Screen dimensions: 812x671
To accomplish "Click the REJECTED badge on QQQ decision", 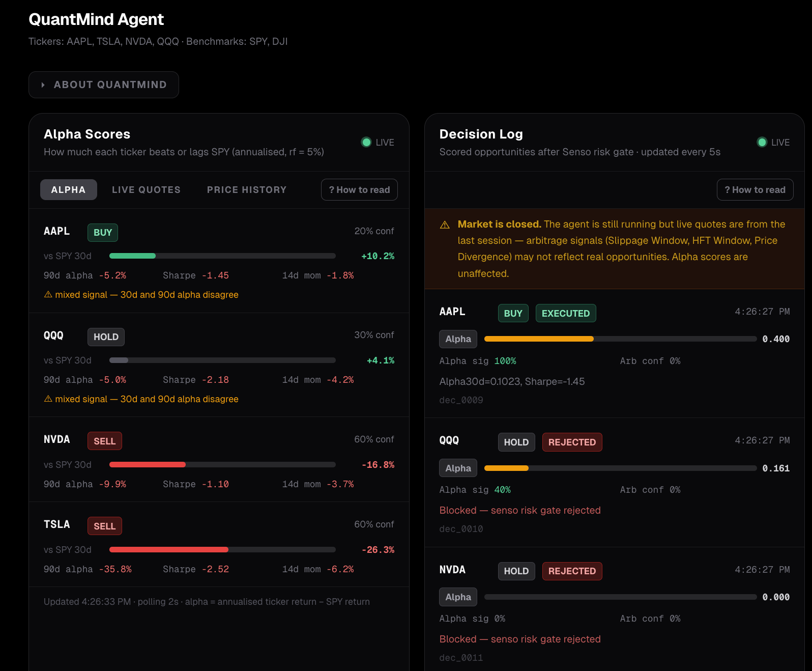I will click(572, 442).
